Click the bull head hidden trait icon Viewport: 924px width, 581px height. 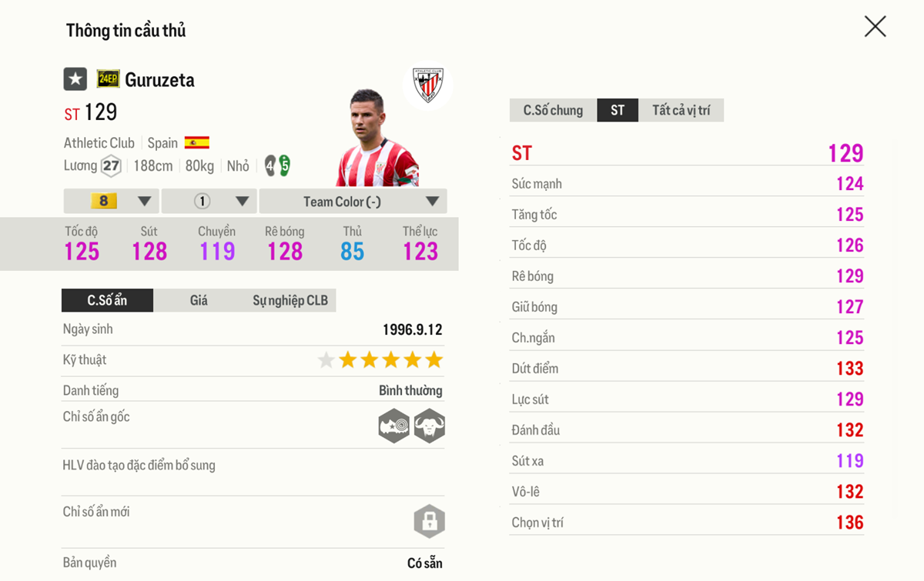pos(429,426)
